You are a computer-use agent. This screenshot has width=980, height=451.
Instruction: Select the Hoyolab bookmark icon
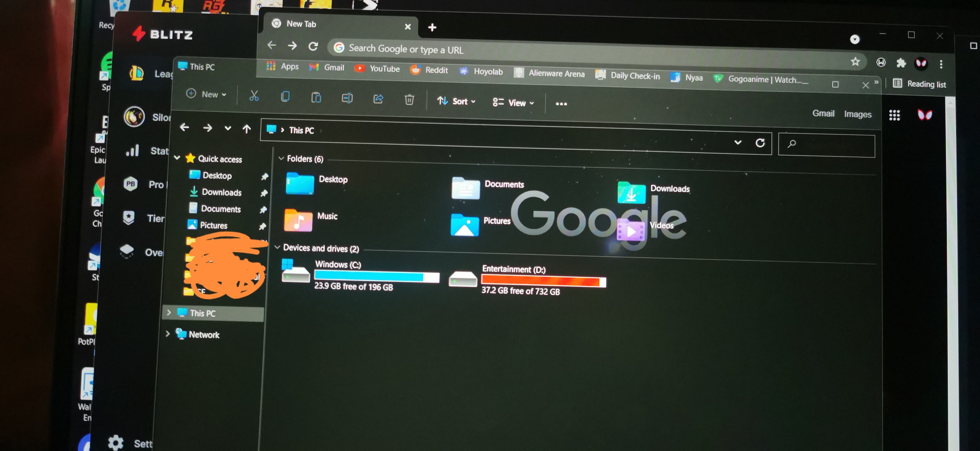(463, 71)
